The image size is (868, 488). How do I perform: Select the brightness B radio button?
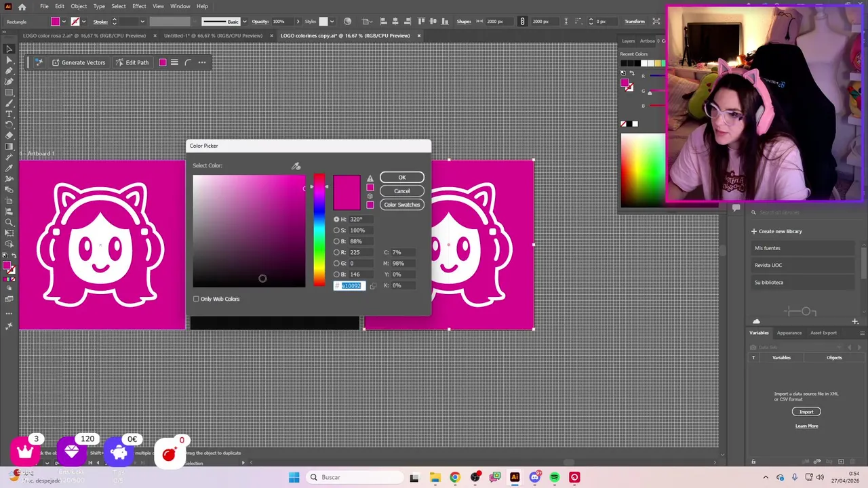click(336, 241)
